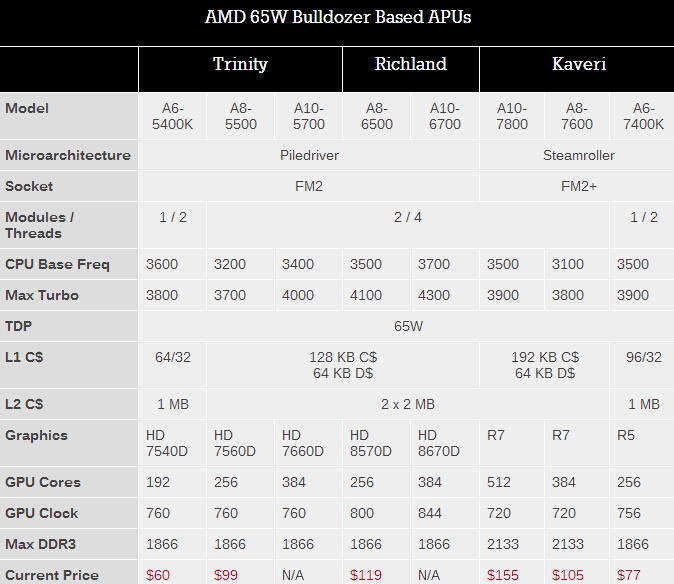Image resolution: width=674 pixels, height=584 pixels.
Task: Click the Modules / Threads row label
Action: coord(40,225)
